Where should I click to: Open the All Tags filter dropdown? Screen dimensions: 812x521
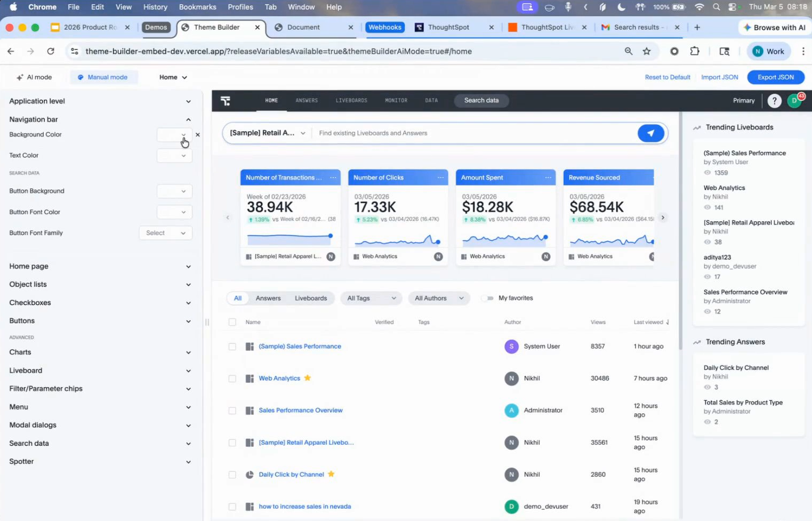coord(371,298)
